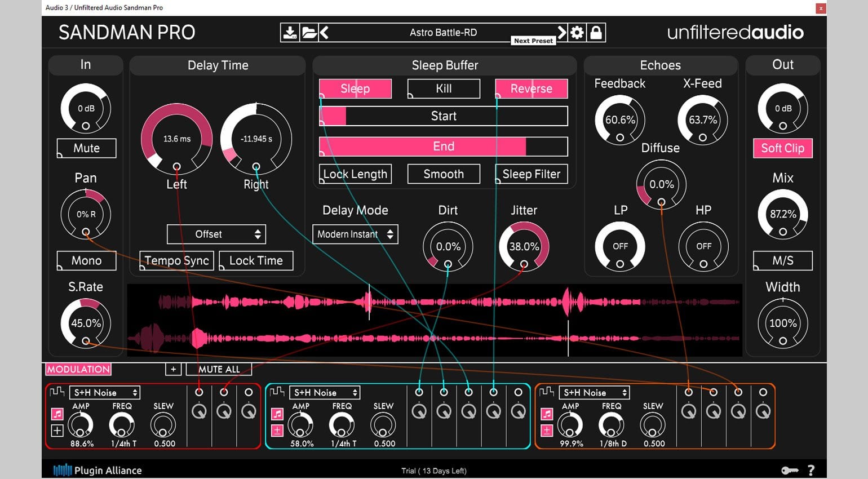Click the Sleep Buffer End slider
This screenshot has height=479, width=868.
(x=444, y=147)
